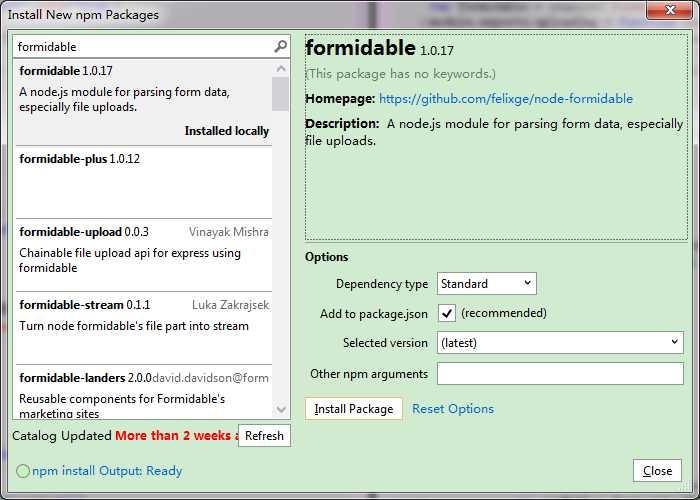This screenshot has width=700, height=500.
Task: Close the dialog with the title bar X
Action: coord(669,10)
